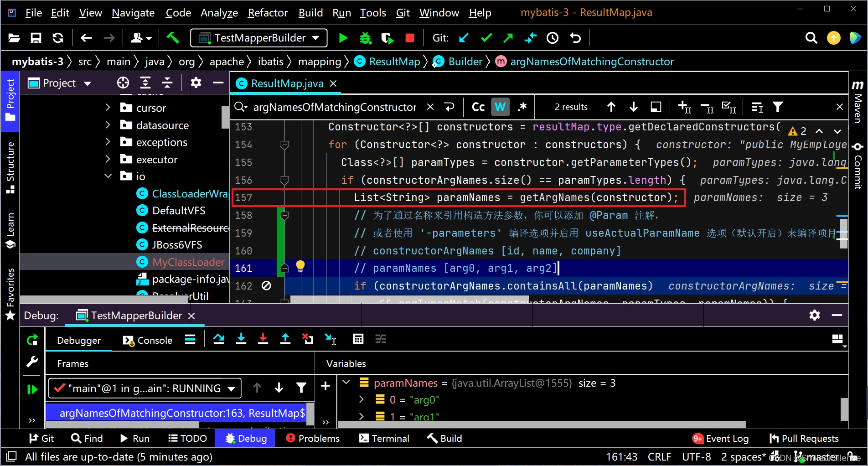This screenshot has height=466, width=868.
Task: Collapse all in the Project panel
Action: (x=167, y=83)
